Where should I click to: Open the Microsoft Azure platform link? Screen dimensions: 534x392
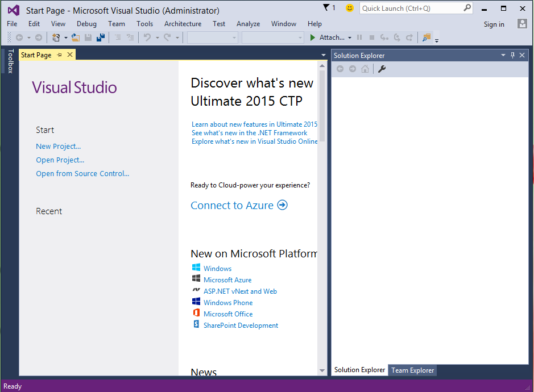[227, 280]
